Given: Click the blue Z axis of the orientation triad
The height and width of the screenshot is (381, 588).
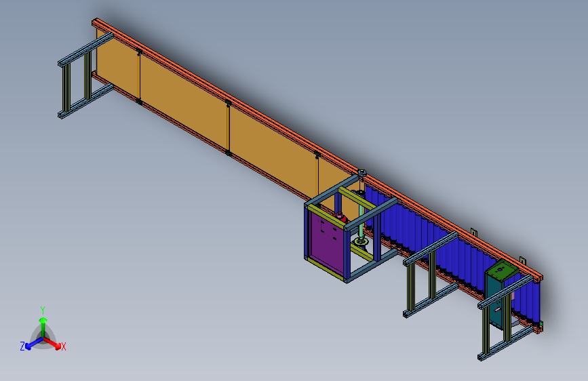Looking at the screenshot, I should coord(34,344).
